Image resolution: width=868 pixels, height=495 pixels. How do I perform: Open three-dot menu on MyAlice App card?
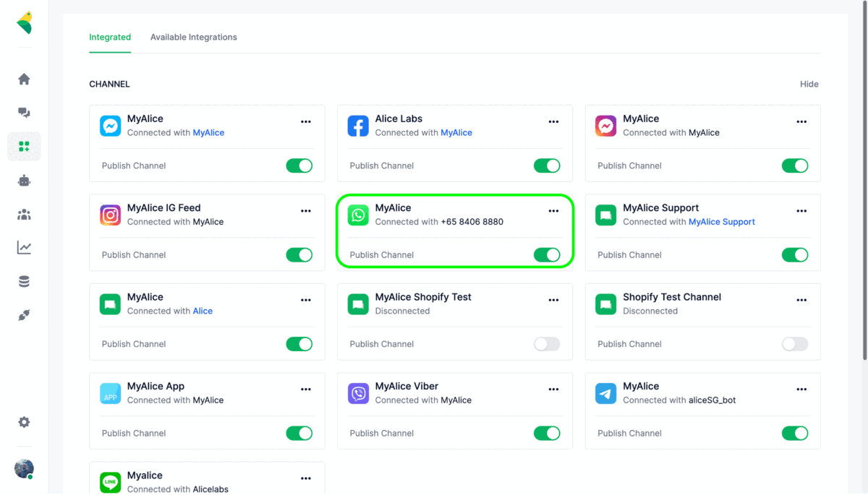306,389
